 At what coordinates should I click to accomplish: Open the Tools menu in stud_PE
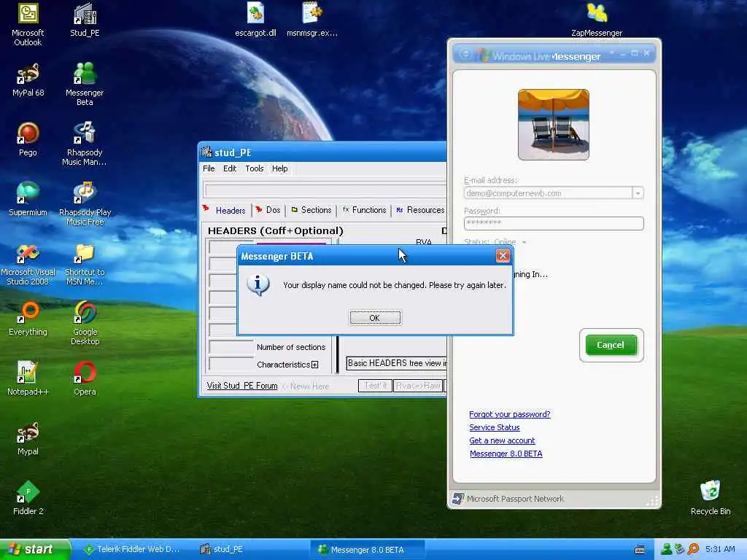255,168
